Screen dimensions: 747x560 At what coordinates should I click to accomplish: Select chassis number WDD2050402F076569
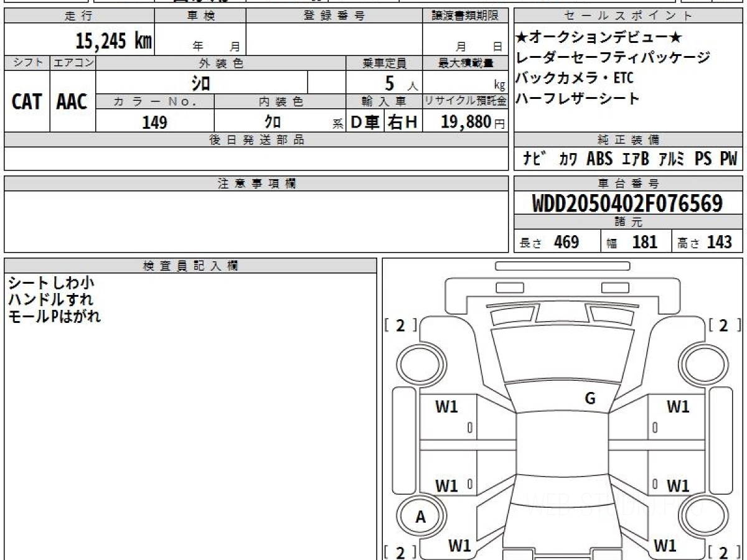(x=627, y=203)
